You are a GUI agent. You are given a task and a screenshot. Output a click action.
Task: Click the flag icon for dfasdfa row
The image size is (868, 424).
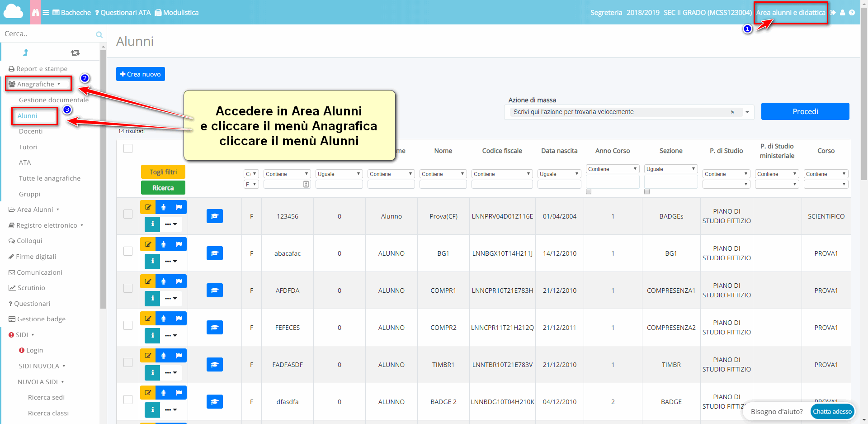pos(179,393)
